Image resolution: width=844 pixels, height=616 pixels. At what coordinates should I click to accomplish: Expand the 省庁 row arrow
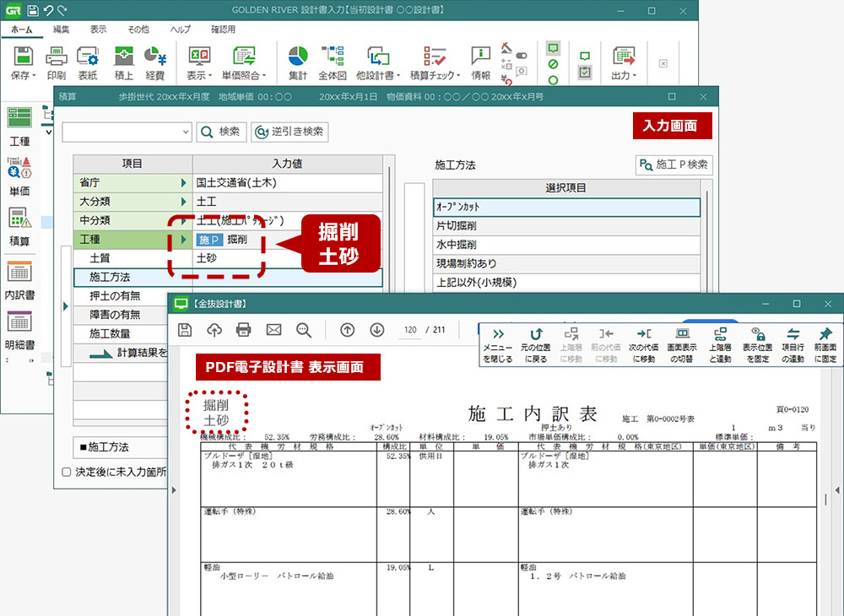coord(183,183)
